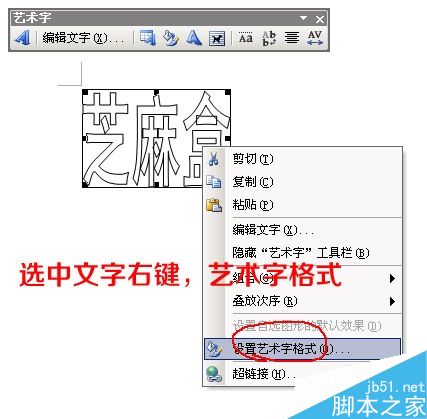The image size is (427, 419).
Task: Choose 设置艺术字格式 menu entry
Action: pyautogui.click(x=303, y=349)
